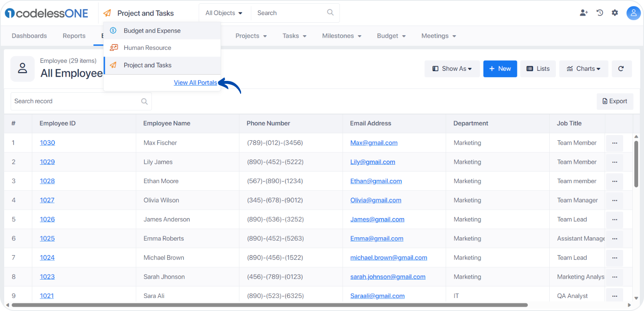Open row actions menu for Michael Brown
This screenshot has height=311, width=644.
coord(615,258)
